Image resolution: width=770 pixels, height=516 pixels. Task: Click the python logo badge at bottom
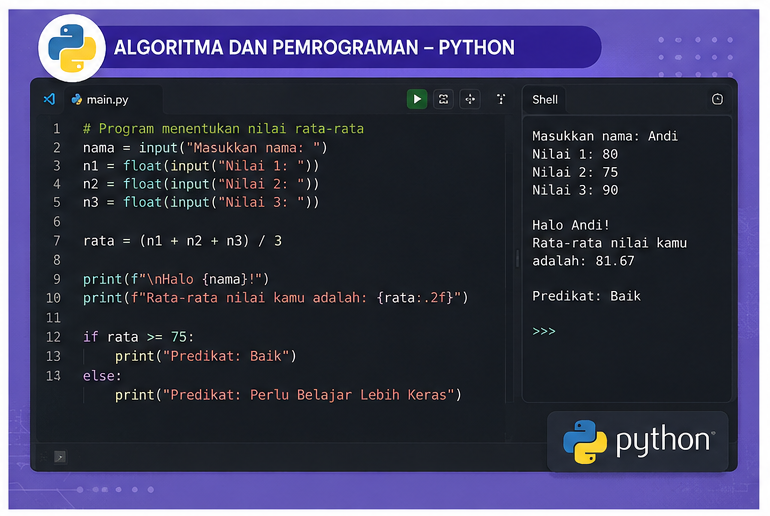(x=637, y=441)
